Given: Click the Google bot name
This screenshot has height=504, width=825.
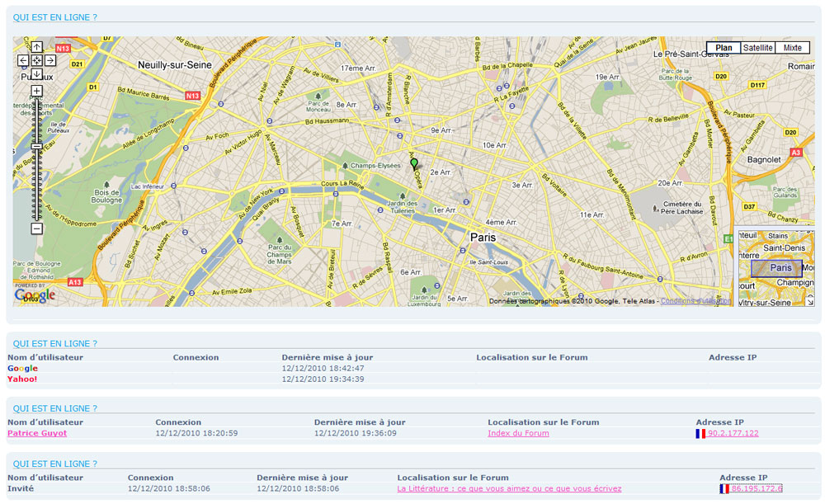Looking at the screenshot, I should pyautogui.click(x=22, y=368).
